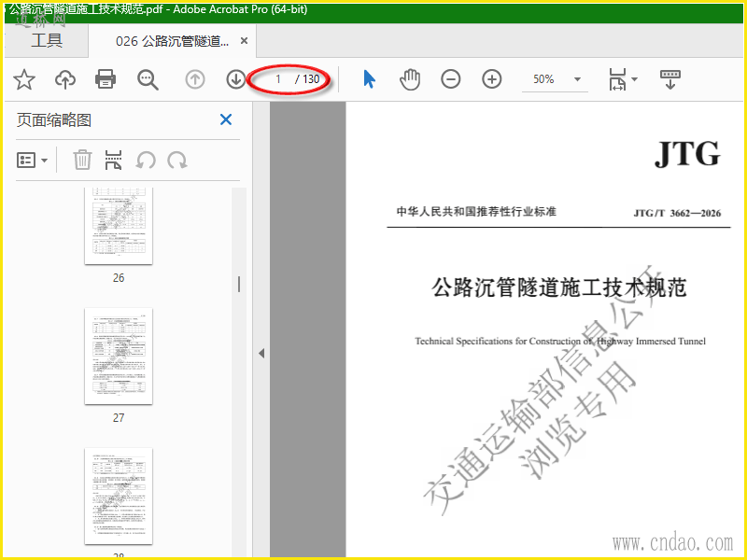This screenshot has height=560, width=747.
Task: Click the 页面缩略图 panel title
Action: (54, 120)
